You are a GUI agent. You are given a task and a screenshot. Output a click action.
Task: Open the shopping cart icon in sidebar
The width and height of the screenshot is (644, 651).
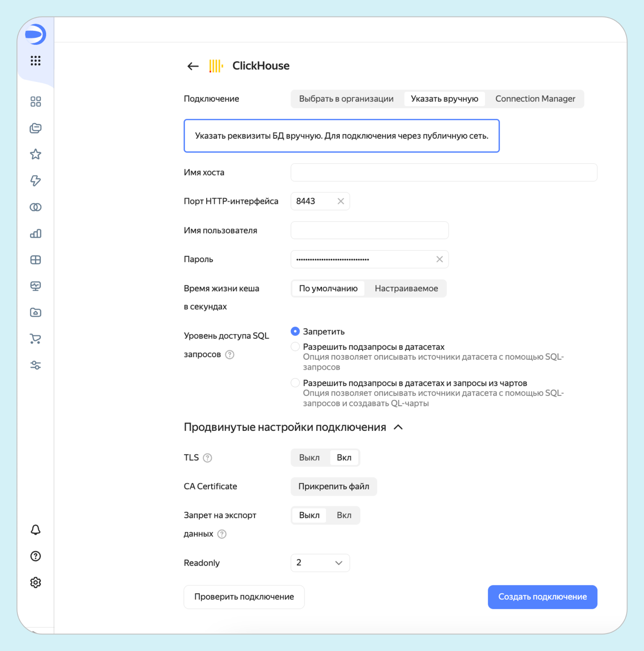(35, 339)
